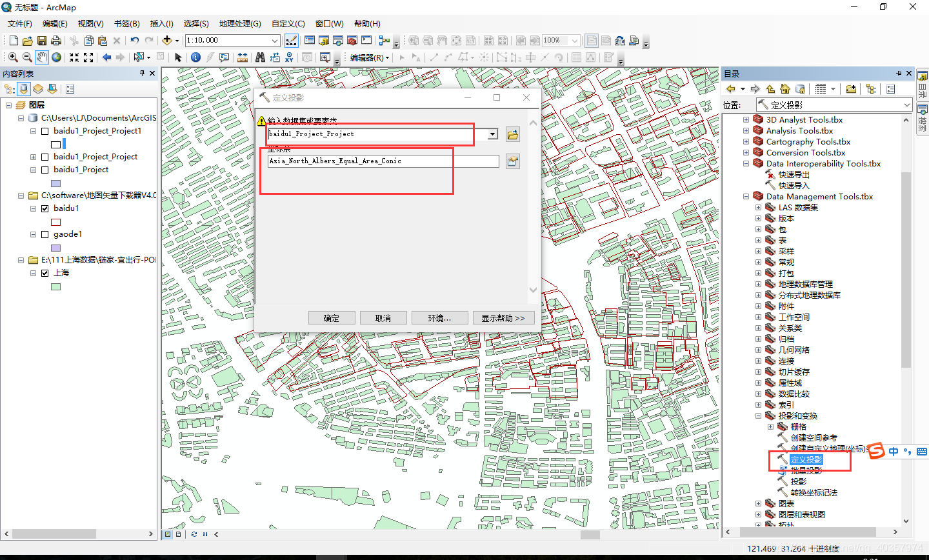Select the 投影 tool in Catalog tree
This screenshot has height=560, width=929.
(799, 482)
